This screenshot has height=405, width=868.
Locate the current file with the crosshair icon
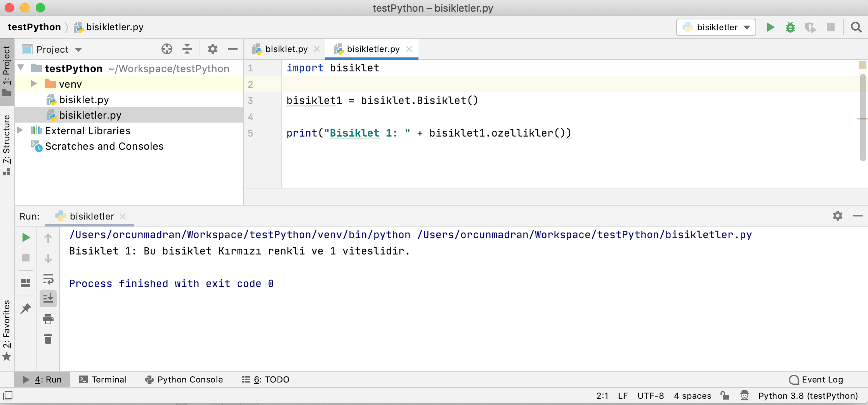point(167,49)
